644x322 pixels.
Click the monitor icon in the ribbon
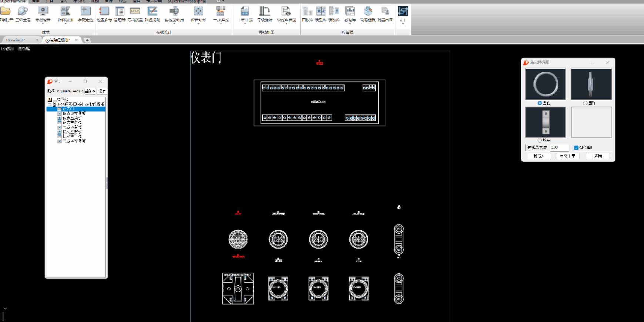pyautogui.click(x=43, y=11)
